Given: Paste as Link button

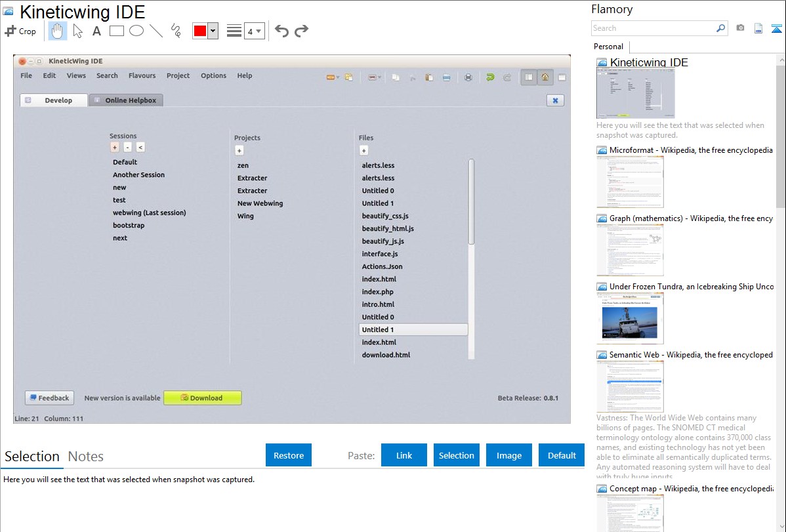Looking at the screenshot, I should [x=404, y=455].
